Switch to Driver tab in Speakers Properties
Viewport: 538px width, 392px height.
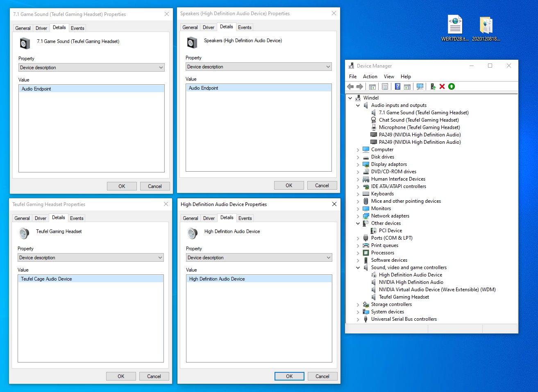209,27
